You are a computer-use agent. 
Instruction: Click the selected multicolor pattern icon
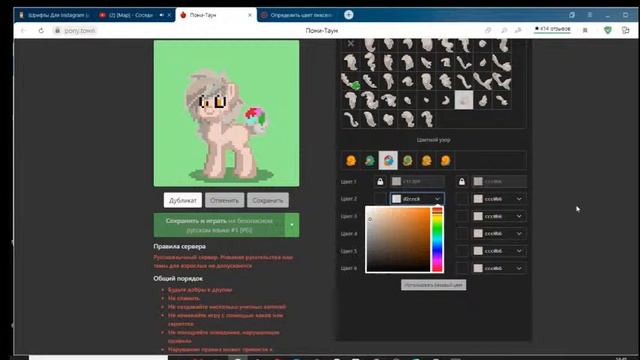(x=388, y=160)
